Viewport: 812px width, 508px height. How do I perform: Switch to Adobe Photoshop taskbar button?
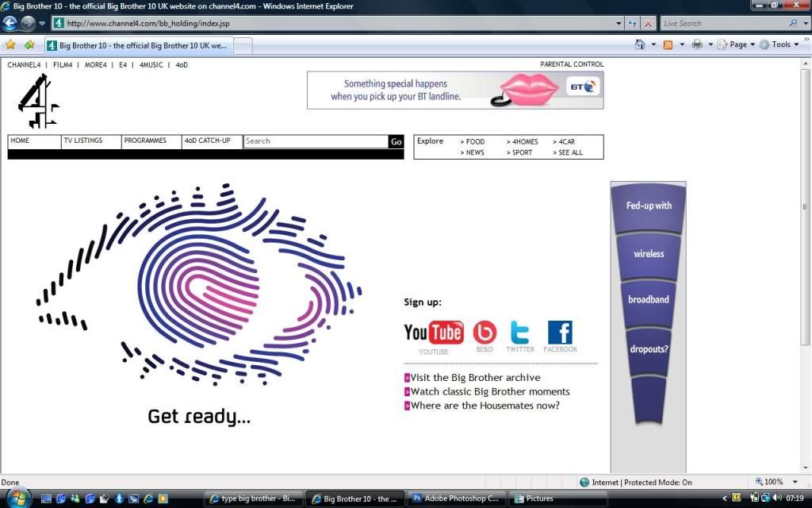[x=456, y=498]
